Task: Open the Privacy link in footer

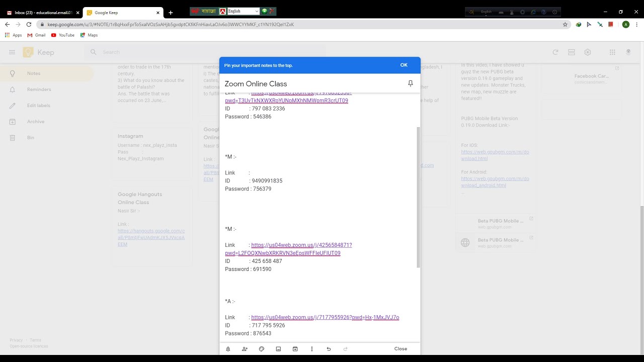Action: (x=16, y=340)
